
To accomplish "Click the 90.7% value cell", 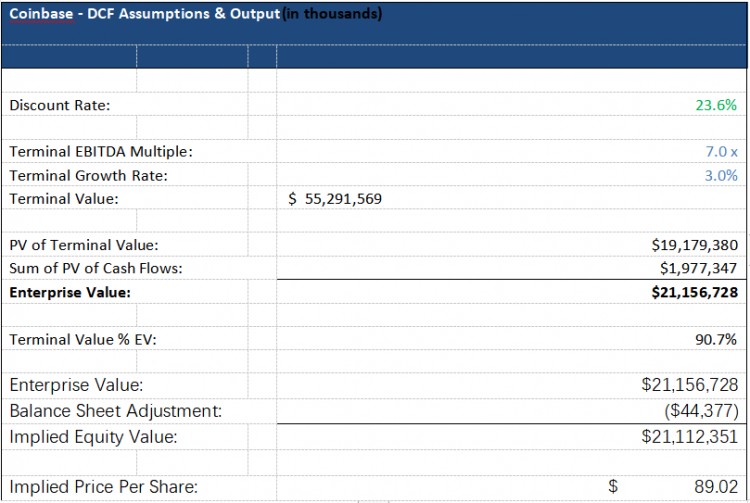I will 716,339.
